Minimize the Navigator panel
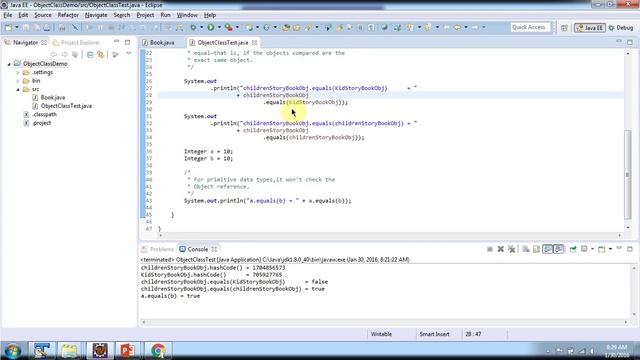This screenshot has height=360, width=640. click(117, 42)
